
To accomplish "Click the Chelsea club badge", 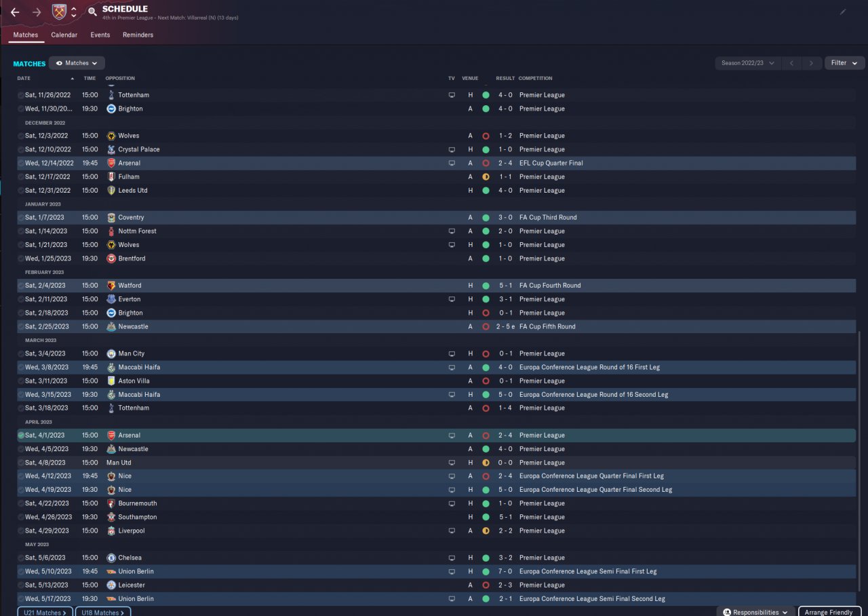I will click(111, 558).
